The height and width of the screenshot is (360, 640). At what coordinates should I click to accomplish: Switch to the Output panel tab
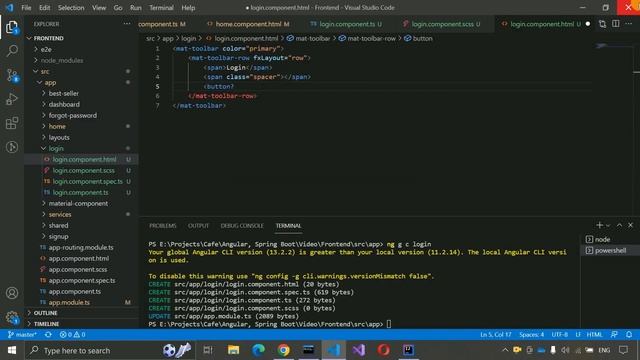[198, 226]
